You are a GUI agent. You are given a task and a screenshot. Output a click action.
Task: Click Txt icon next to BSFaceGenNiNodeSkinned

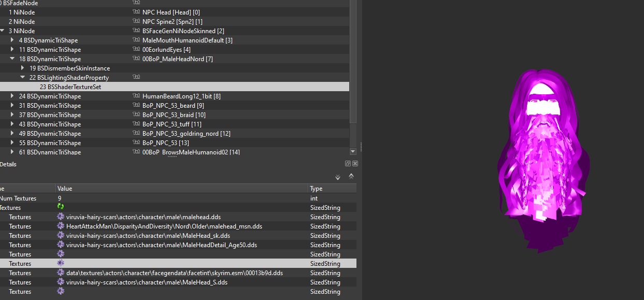[136, 30]
